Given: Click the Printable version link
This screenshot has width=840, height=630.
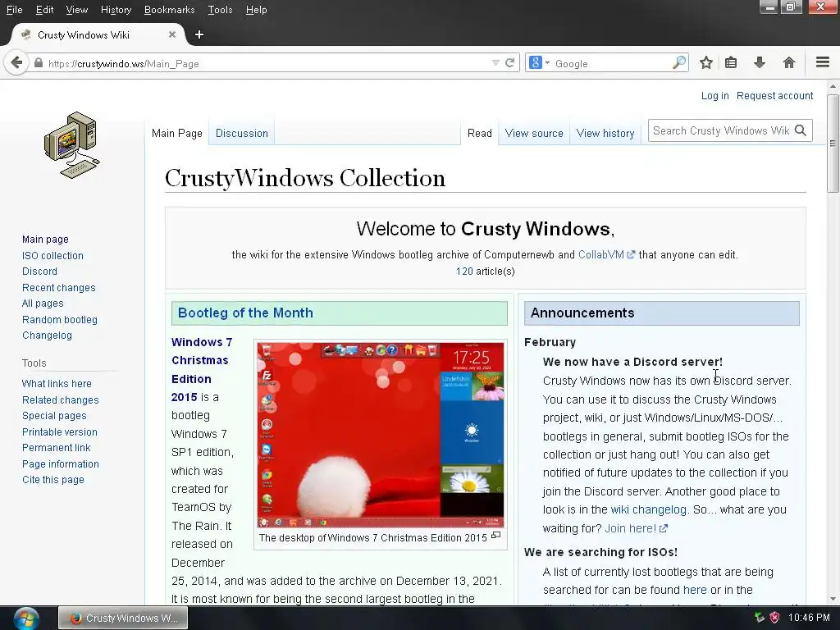Looking at the screenshot, I should coord(60,431).
